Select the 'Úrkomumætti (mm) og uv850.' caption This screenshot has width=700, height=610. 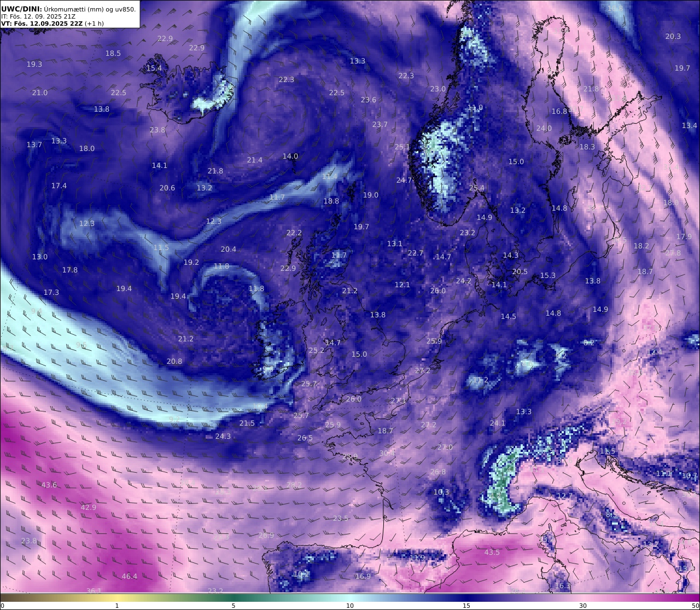(x=90, y=9)
